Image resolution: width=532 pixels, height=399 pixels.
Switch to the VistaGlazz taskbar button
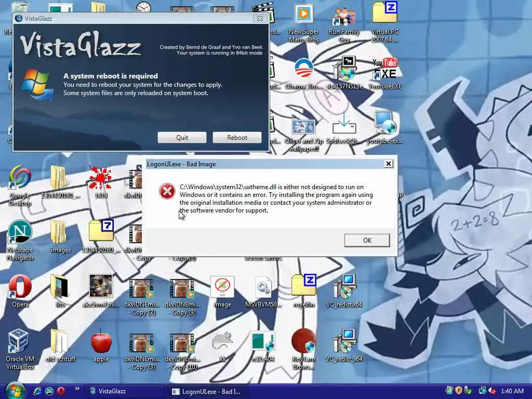[x=124, y=391]
